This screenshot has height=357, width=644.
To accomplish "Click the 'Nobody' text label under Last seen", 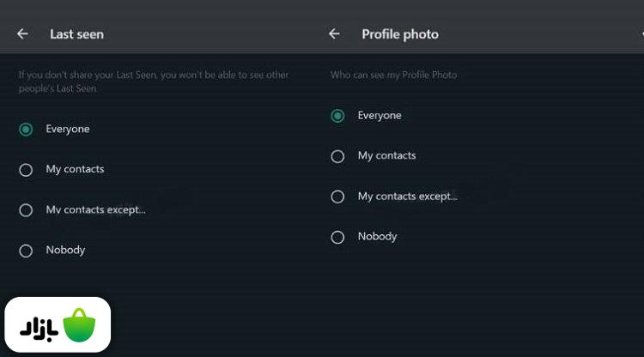I will point(65,250).
